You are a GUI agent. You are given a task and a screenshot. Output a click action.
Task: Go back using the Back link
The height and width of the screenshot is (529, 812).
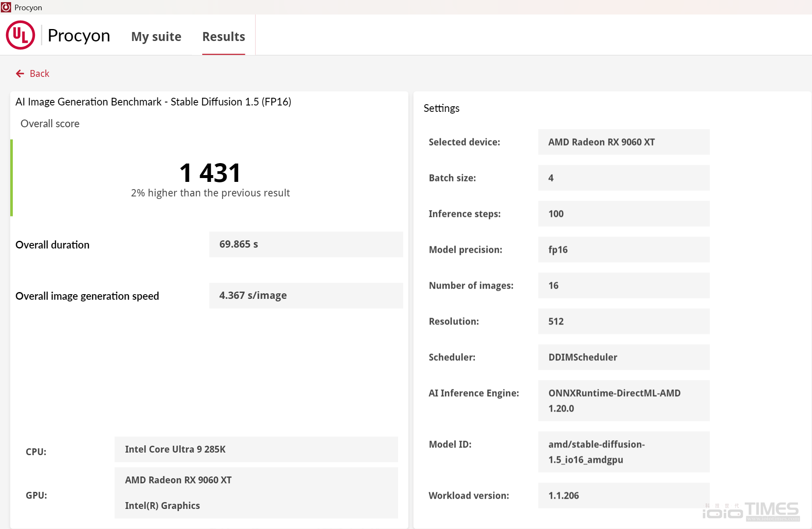[39, 73]
